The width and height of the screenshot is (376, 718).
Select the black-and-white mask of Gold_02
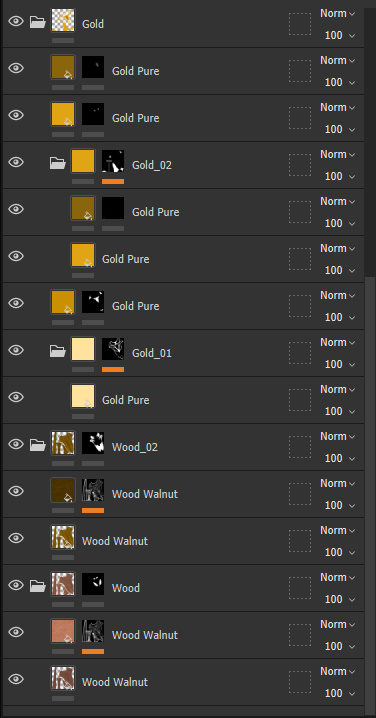coord(113,162)
